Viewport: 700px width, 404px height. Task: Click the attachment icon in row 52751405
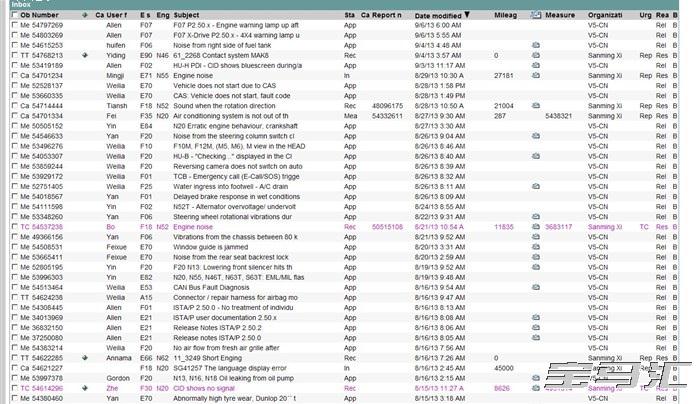(x=536, y=186)
